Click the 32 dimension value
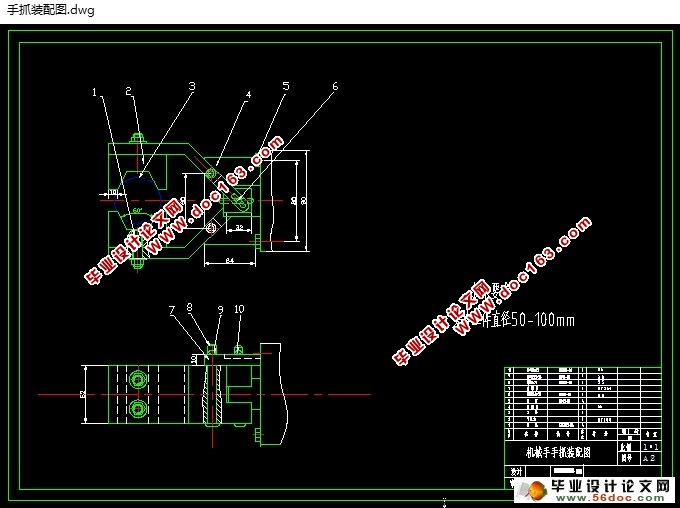 point(239,227)
